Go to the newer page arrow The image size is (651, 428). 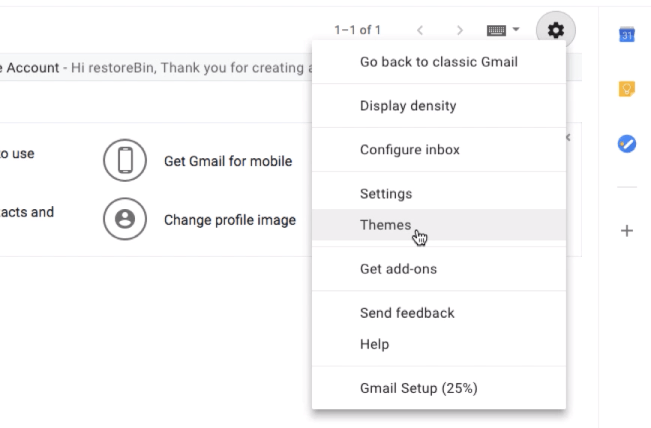[x=420, y=30]
